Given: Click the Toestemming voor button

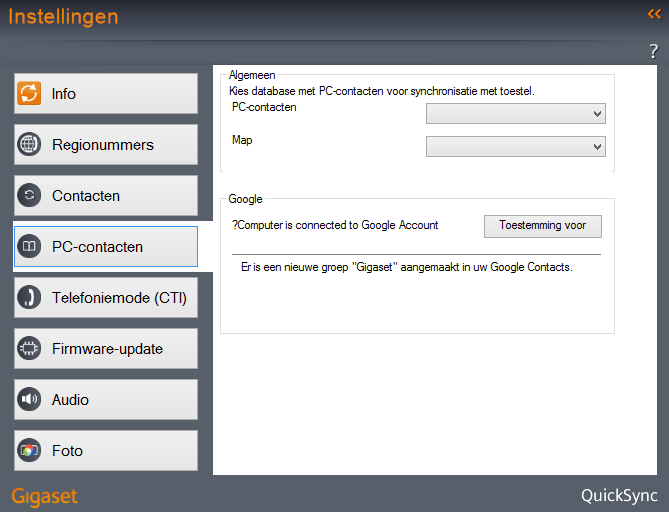Looking at the screenshot, I should (543, 226).
